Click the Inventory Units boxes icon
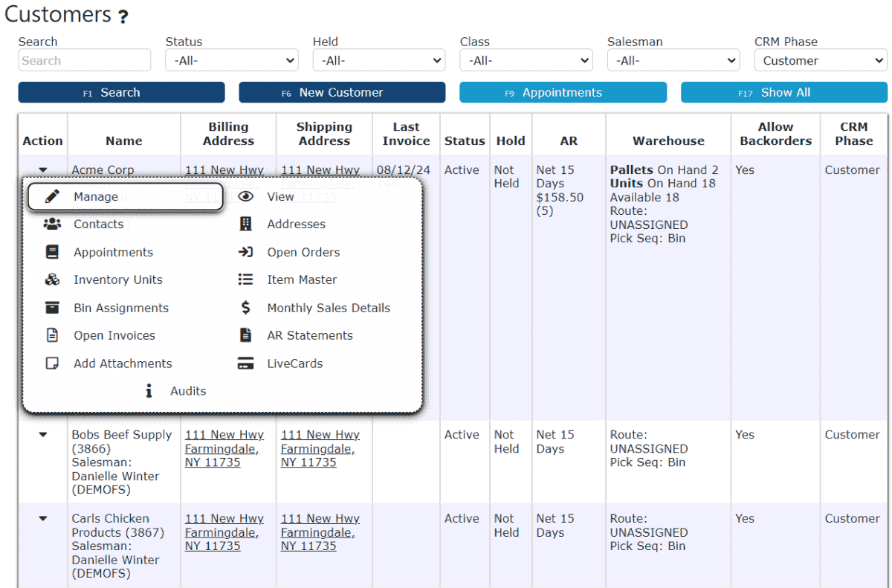 pos(52,280)
